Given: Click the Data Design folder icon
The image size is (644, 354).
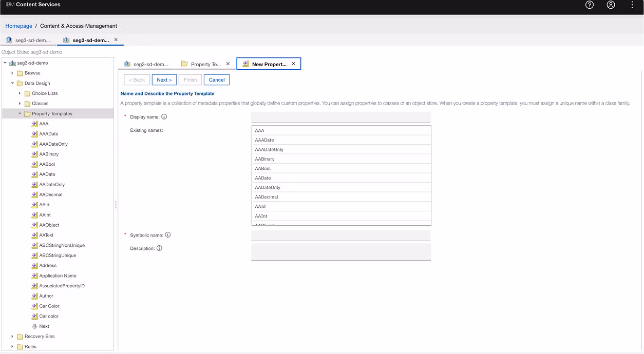Looking at the screenshot, I should tap(20, 83).
